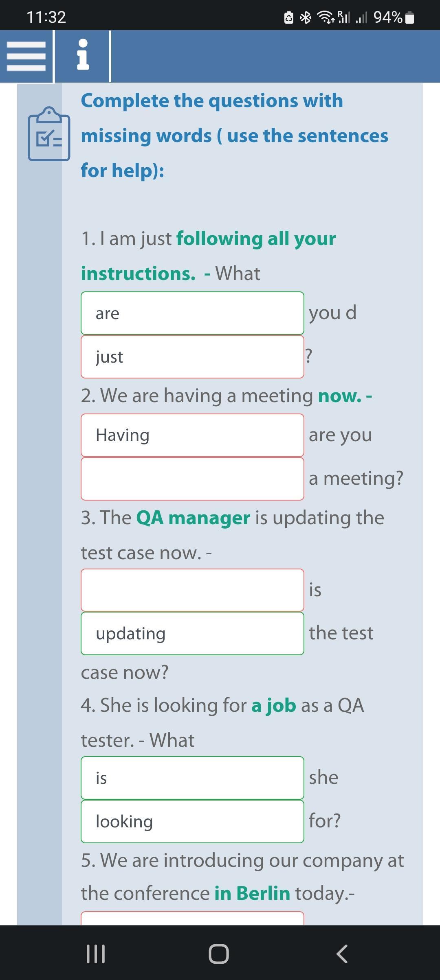The width and height of the screenshot is (440, 980).
Task: Tap the Bluetooth status icon
Action: click(305, 17)
